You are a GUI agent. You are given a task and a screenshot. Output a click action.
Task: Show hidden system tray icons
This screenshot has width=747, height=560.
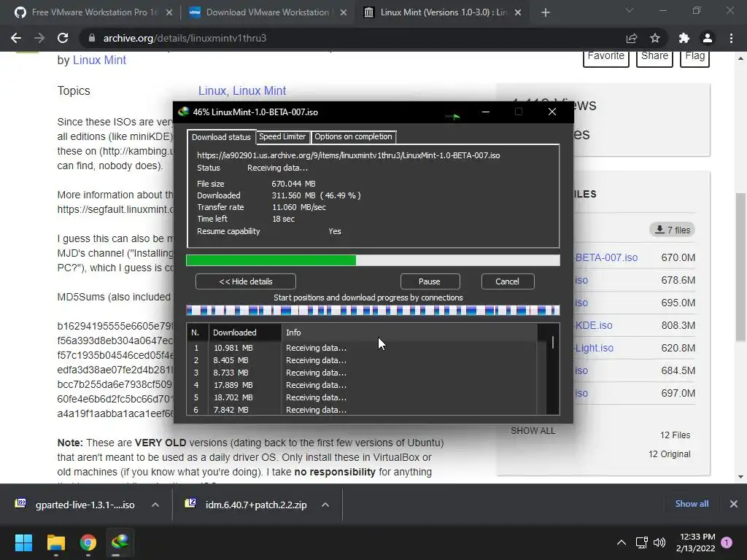coord(622,542)
